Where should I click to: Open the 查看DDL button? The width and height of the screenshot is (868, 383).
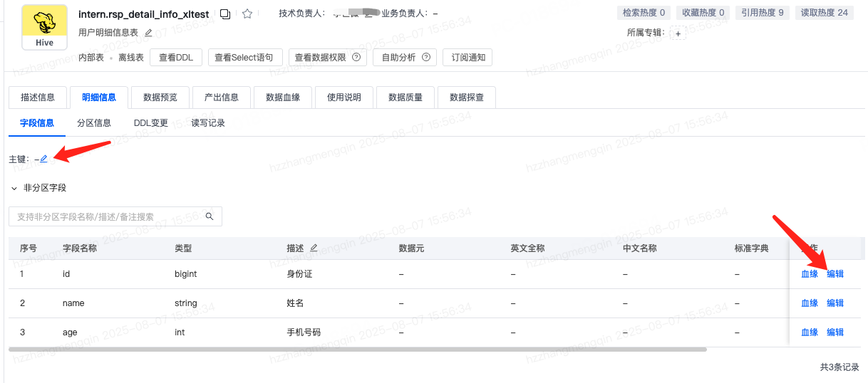pos(176,58)
